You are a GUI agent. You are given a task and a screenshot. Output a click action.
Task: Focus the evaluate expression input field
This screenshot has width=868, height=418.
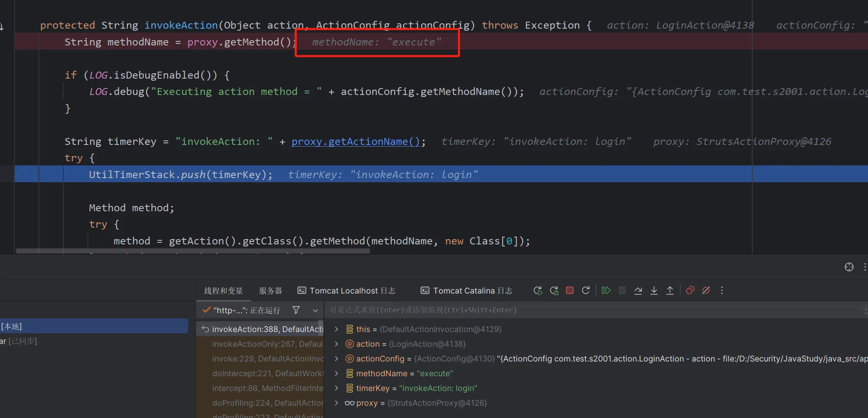tap(593, 310)
